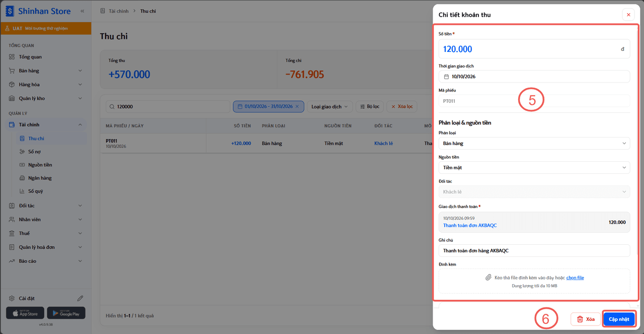The image size is (644, 334).
Task: Expand the Quản lý kho menu
Action: click(80, 99)
